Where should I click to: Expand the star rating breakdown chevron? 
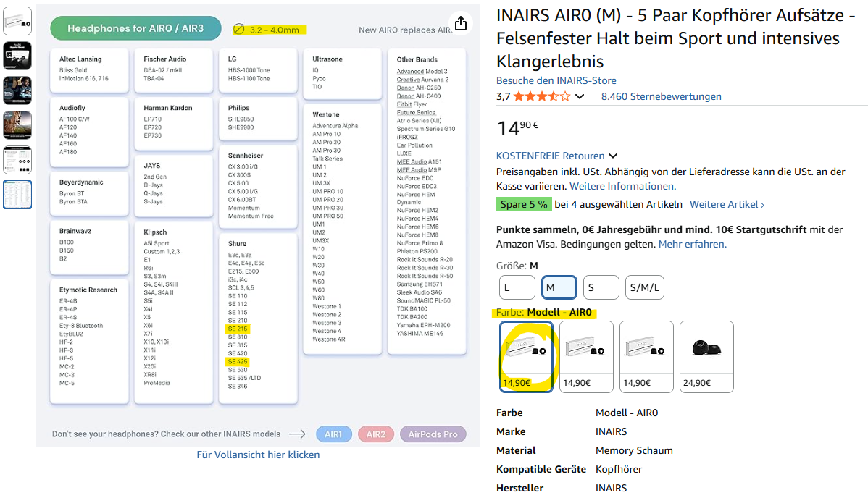(x=579, y=97)
